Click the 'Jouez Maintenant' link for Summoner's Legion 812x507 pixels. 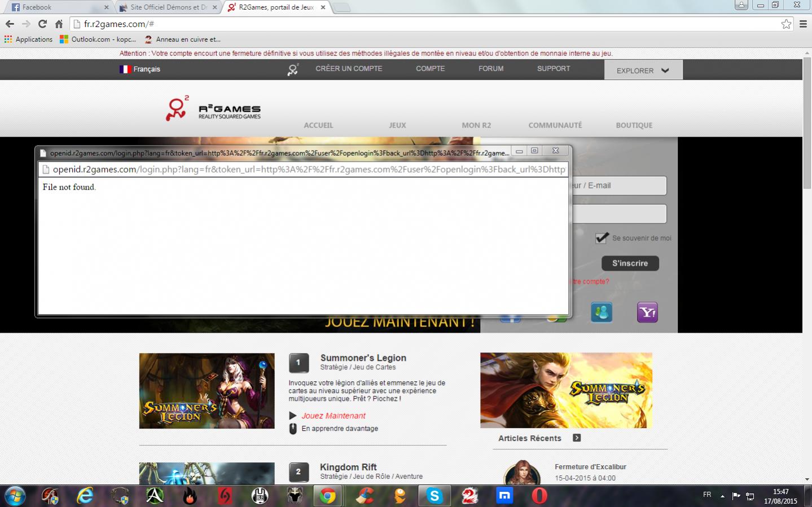[333, 416]
